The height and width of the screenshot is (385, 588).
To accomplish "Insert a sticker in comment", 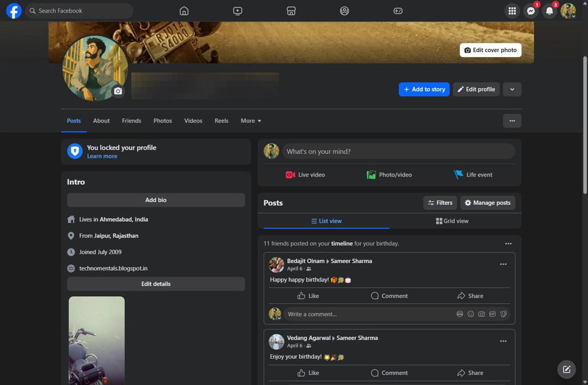I will pyautogui.click(x=503, y=314).
